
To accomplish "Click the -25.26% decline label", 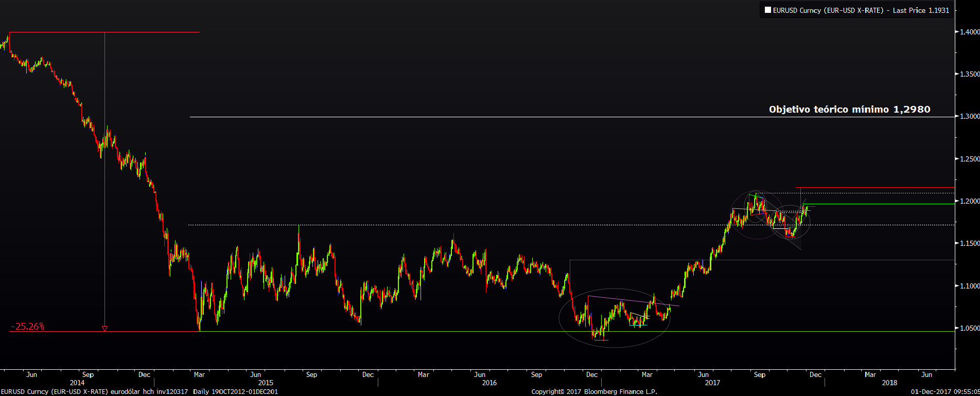I will point(28,327).
